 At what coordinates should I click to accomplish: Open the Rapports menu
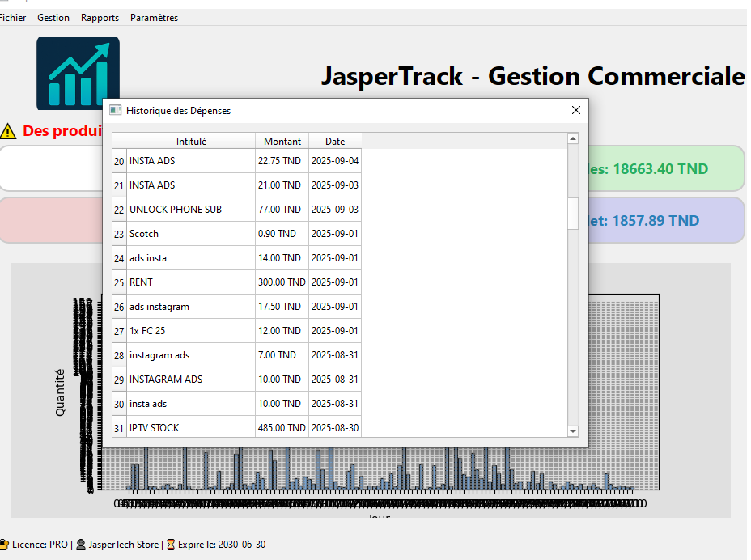click(100, 18)
